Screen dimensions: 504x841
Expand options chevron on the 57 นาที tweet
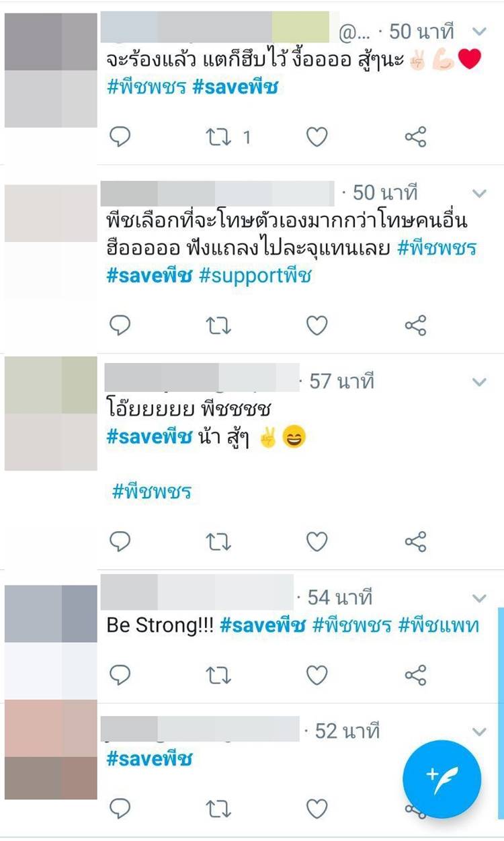point(479,382)
